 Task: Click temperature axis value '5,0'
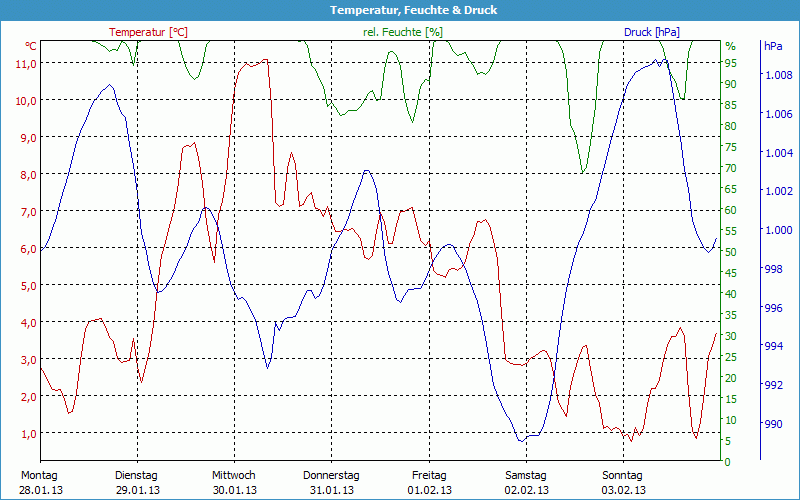(28, 286)
